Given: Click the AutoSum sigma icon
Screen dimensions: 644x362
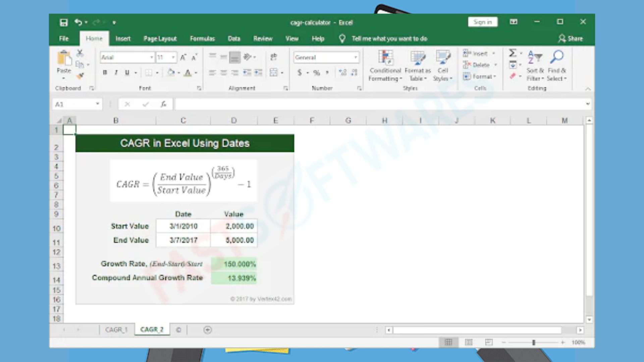Looking at the screenshot, I should [513, 53].
